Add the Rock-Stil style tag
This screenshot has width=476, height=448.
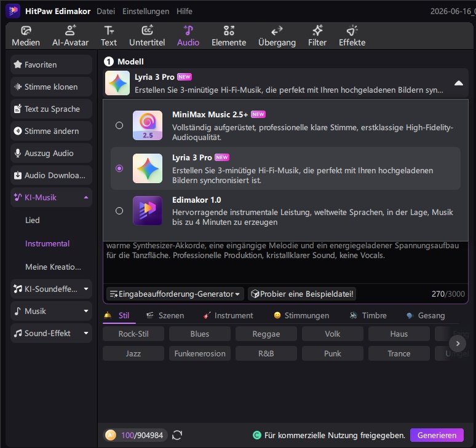tap(133, 334)
